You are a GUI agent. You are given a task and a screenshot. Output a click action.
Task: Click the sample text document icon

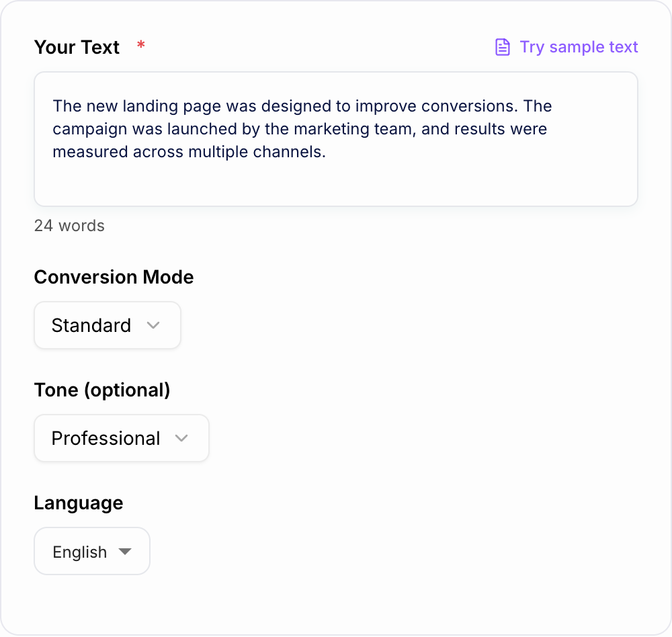(x=502, y=47)
